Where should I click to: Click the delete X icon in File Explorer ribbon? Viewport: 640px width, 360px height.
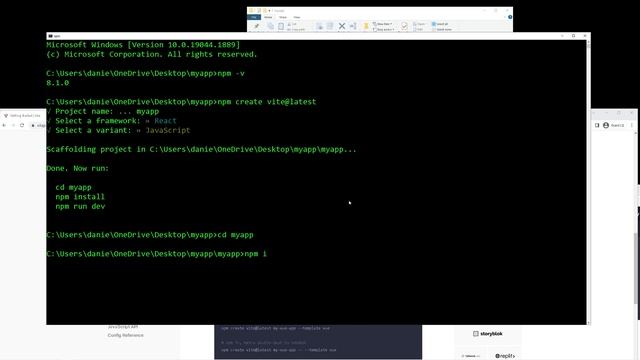tap(342, 26)
